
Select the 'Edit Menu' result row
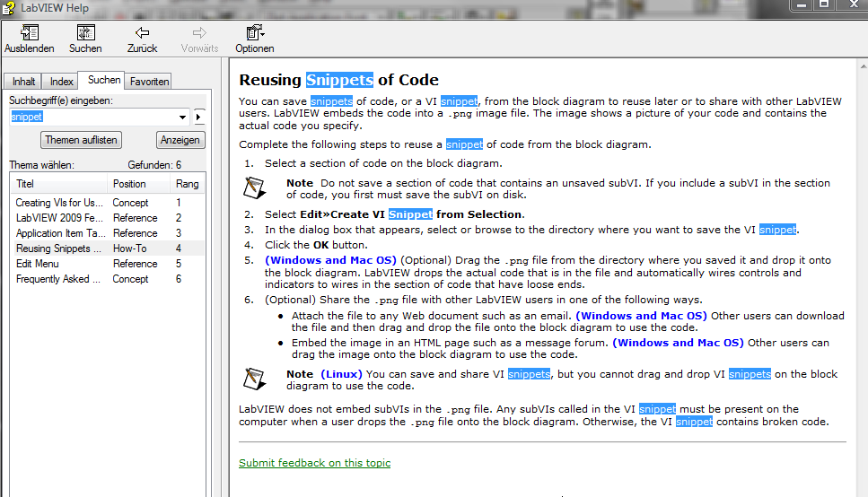[x=108, y=264]
